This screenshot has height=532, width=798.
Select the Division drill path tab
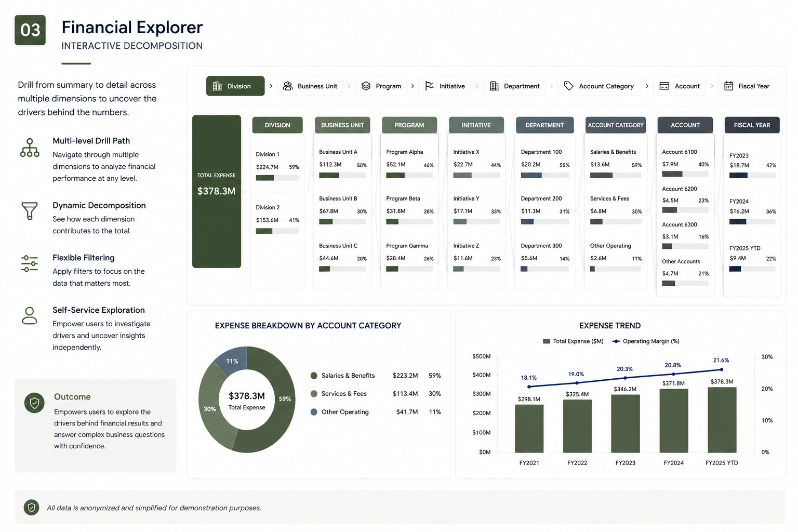[x=235, y=86]
